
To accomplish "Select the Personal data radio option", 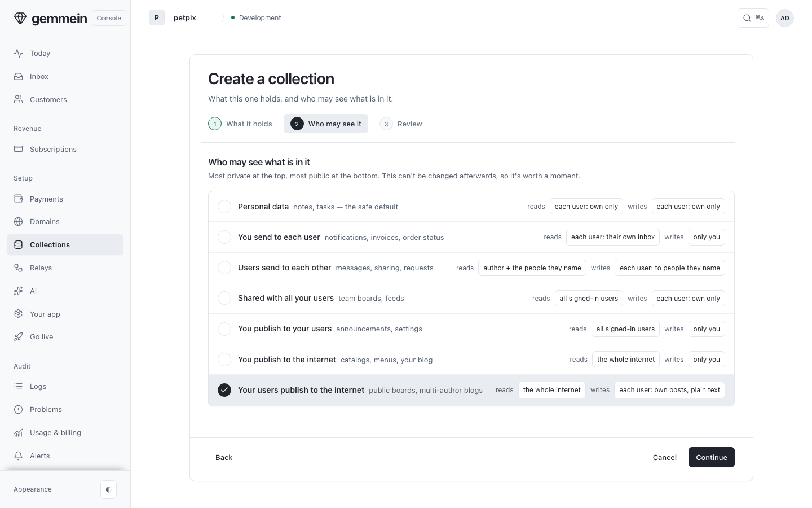I will pos(224,207).
